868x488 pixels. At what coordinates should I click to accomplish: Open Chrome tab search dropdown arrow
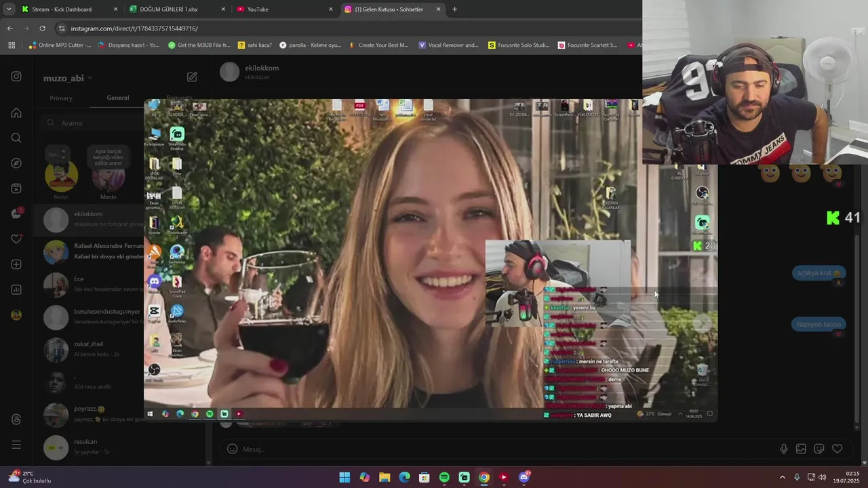tap(9, 9)
